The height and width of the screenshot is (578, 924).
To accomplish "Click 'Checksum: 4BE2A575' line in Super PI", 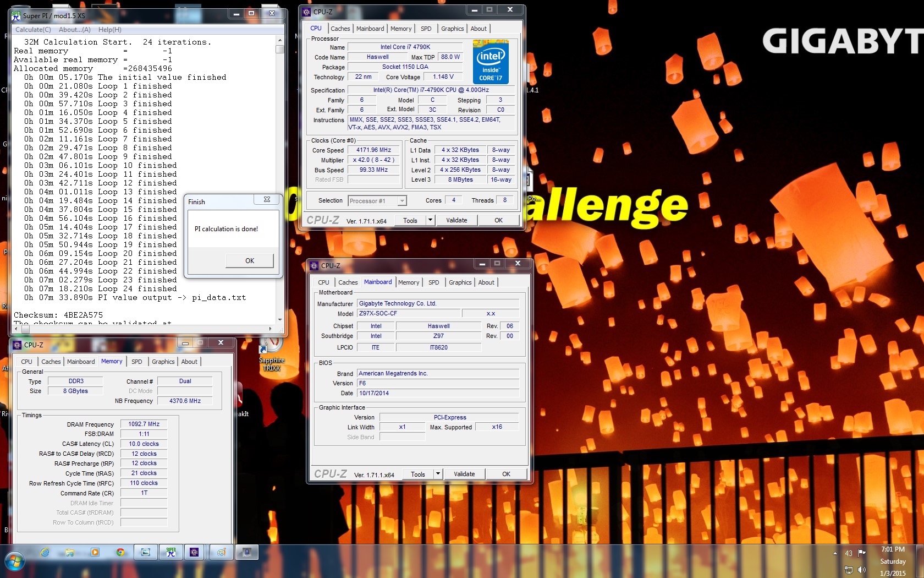I will [x=58, y=315].
